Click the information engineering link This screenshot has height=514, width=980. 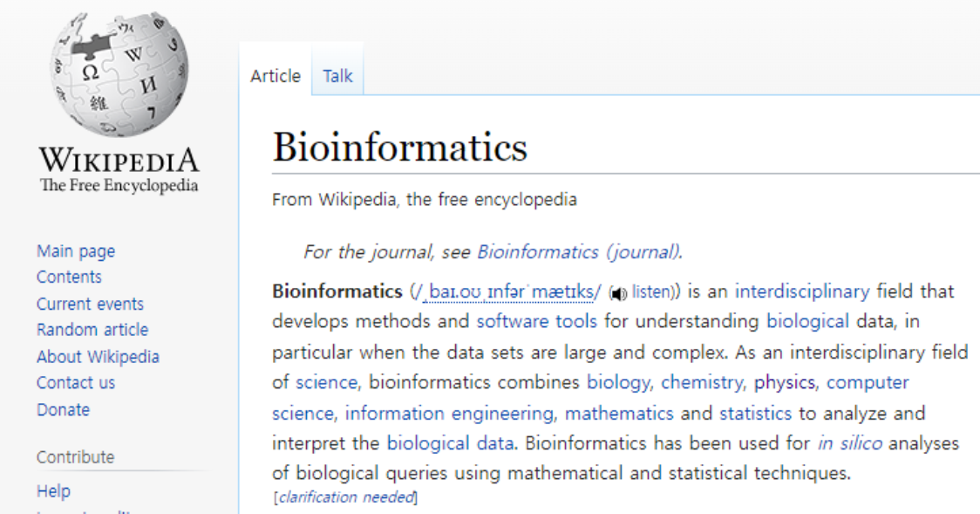449,413
